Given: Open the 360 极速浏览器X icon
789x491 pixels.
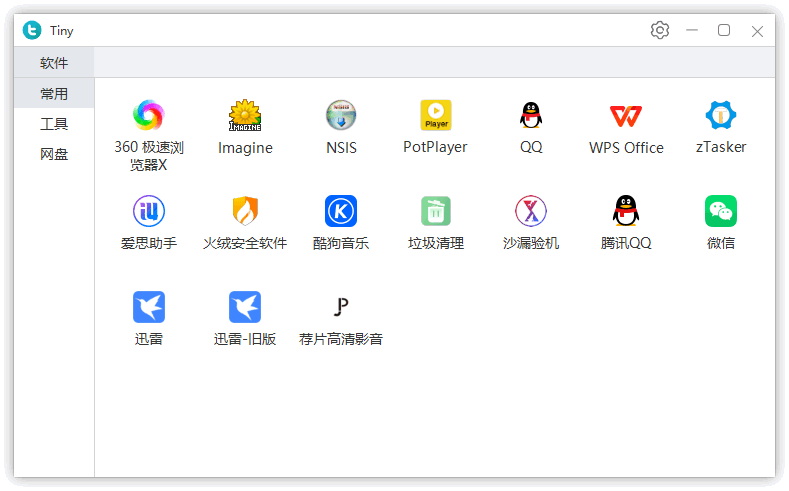Looking at the screenshot, I should click(148, 116).
